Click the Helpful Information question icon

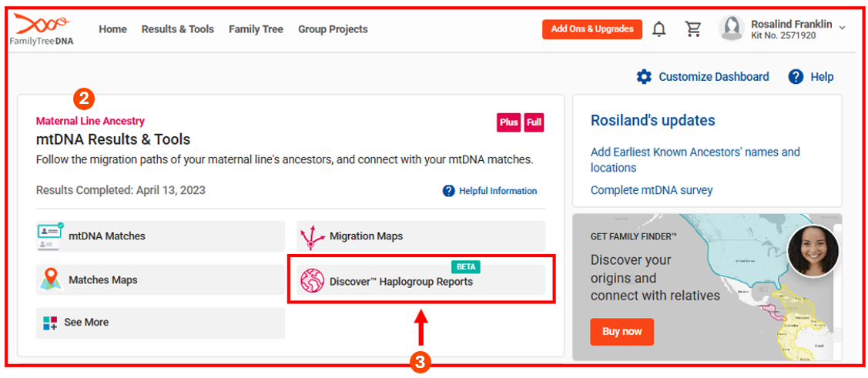[x=448, y=191]
